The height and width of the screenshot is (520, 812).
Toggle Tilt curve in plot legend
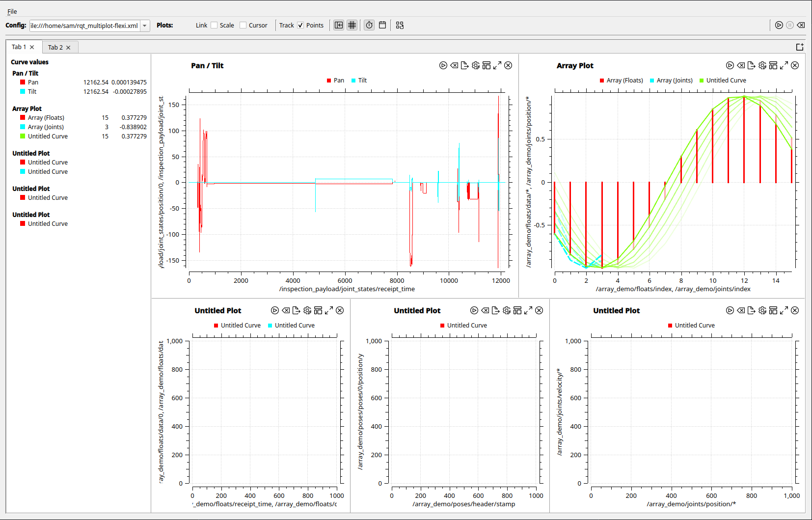359,80
